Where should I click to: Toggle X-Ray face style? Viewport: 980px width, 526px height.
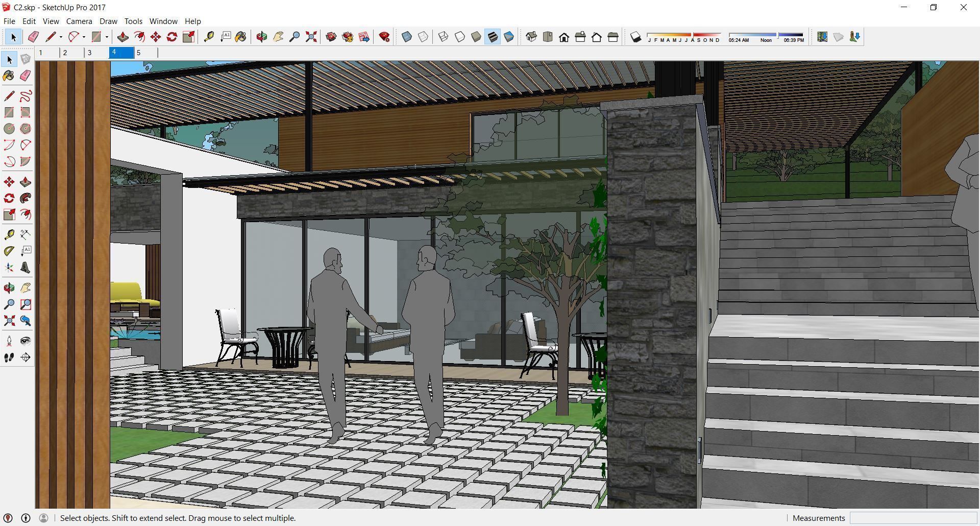coord(407,37)
